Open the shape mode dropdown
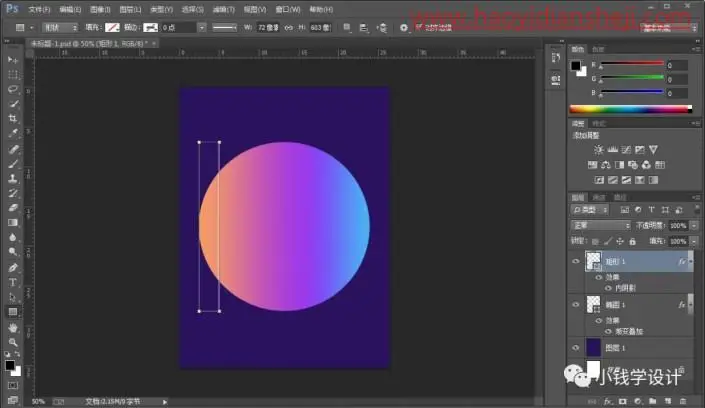 tap(60, 28)
